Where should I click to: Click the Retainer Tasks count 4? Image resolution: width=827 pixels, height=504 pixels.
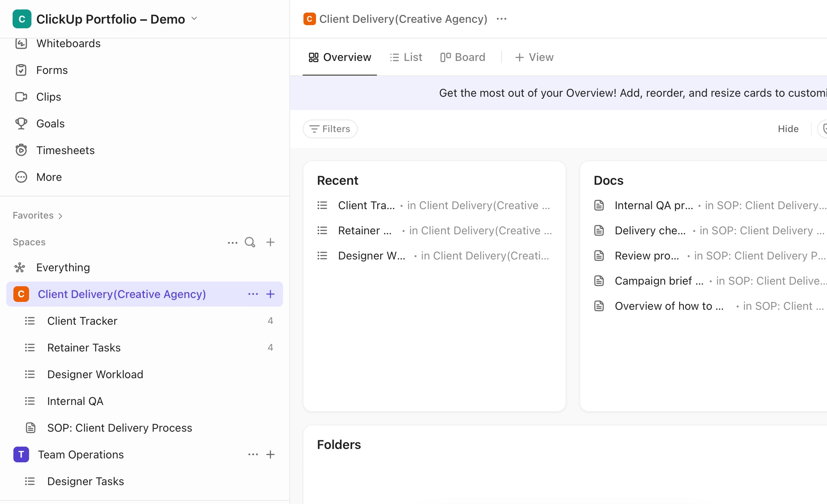point(270,348)
